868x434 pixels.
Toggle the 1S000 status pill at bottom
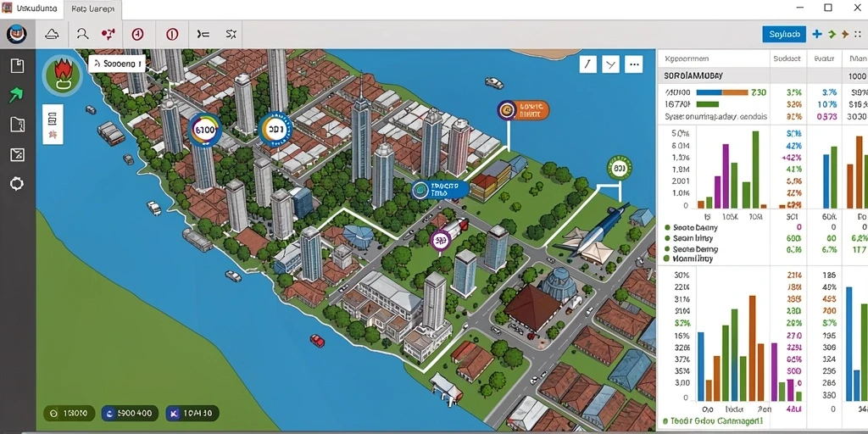(70, 413)
